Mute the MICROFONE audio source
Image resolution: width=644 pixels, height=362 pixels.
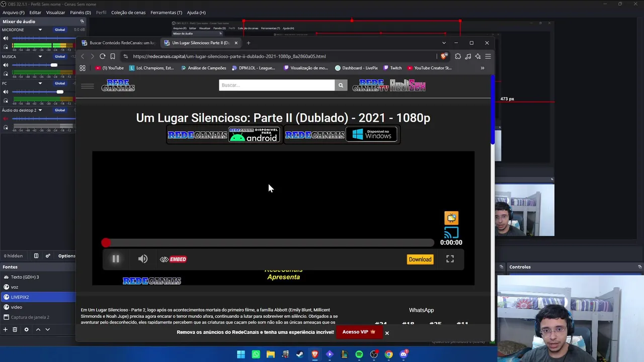[x=6, y=38]
